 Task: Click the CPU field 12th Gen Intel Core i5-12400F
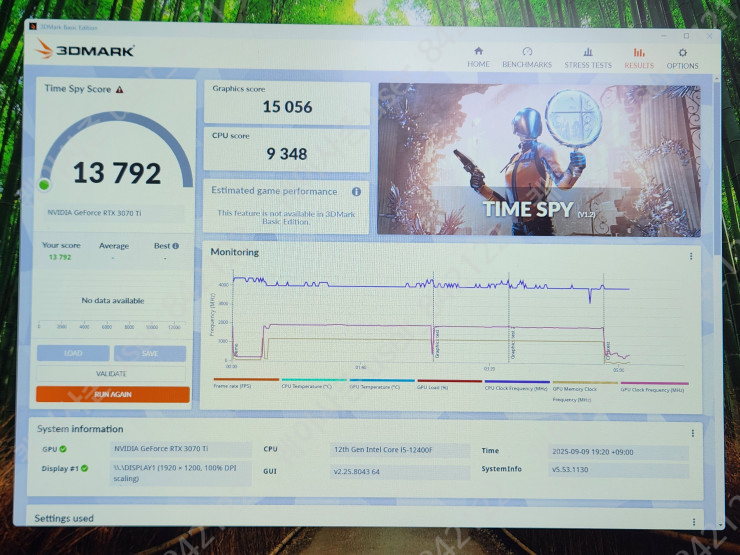pos(400,450)
